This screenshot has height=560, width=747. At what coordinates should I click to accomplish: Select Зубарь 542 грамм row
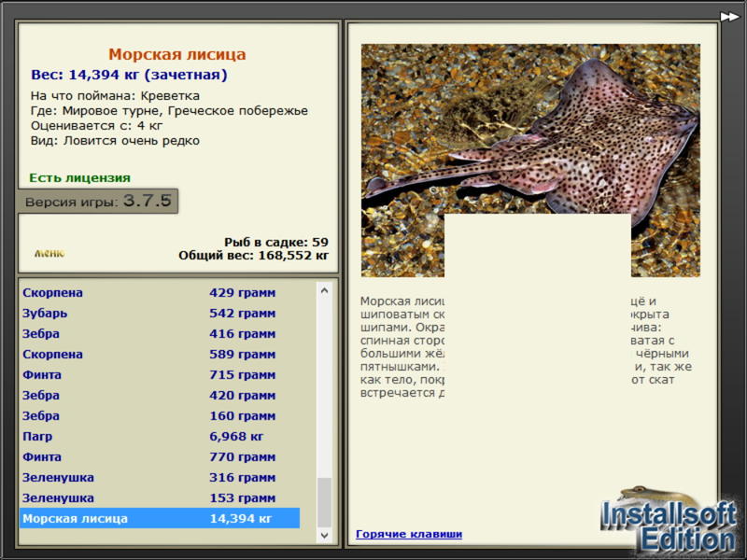point(160,313)
